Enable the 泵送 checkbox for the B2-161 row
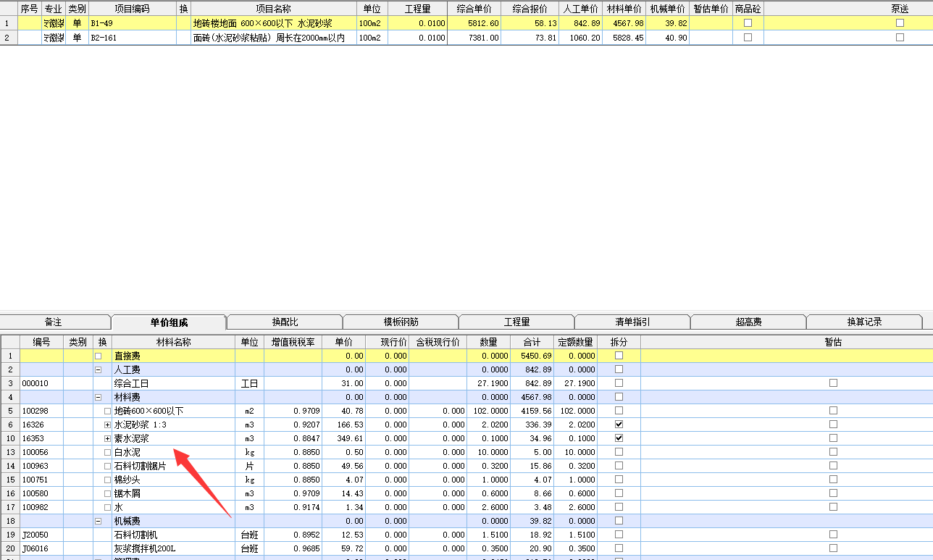 [900, 38]
